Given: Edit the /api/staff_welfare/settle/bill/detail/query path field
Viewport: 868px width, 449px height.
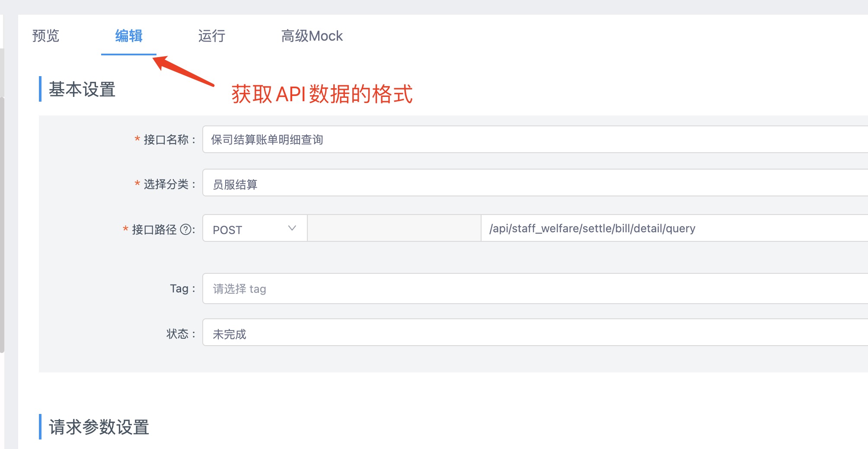Looking at the screenshot, I should point(674,228).
